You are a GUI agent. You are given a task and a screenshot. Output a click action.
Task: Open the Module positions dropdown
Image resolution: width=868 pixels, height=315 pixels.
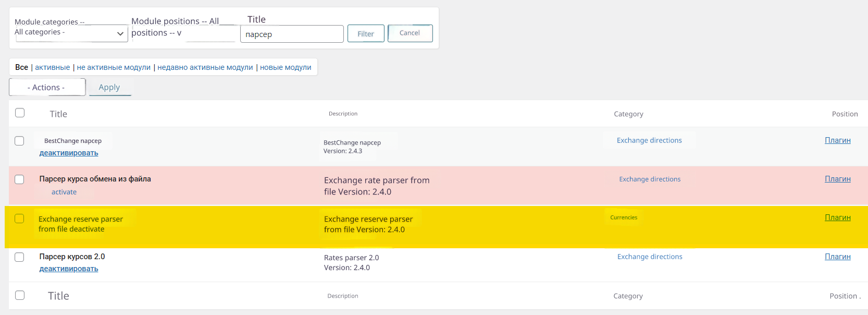click(182, 33)
